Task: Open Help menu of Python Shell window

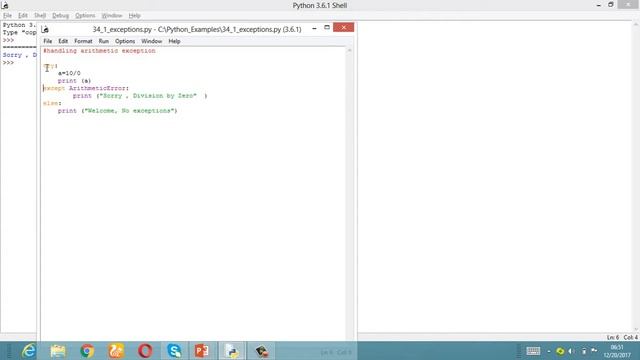Action: coord(134,16)
